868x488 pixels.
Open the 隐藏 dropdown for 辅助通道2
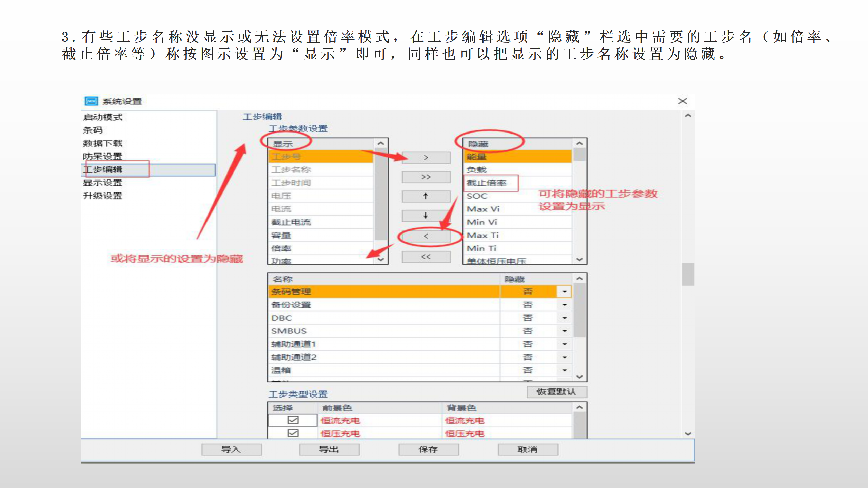564,357
